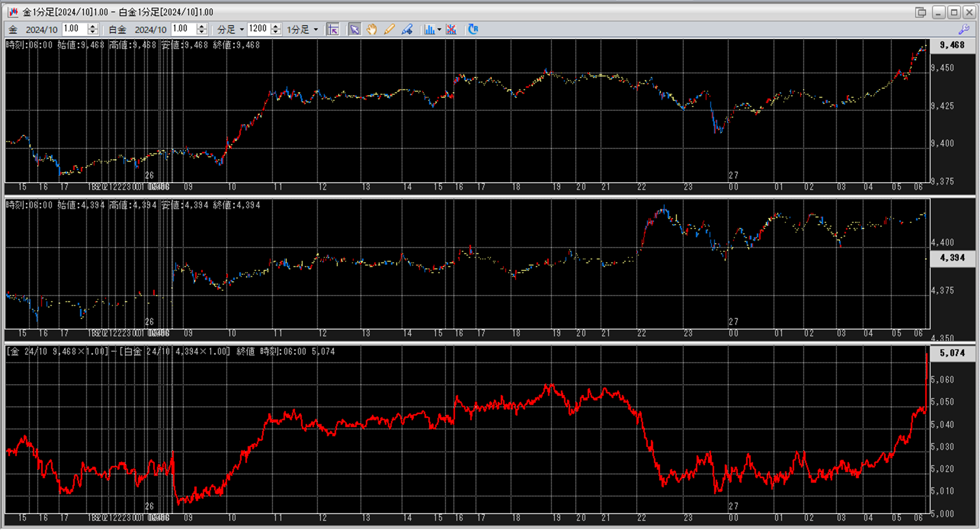Increase the 1200 bar count stepper
The width and height of the screenshot is (980, 530).
[276, 26]
